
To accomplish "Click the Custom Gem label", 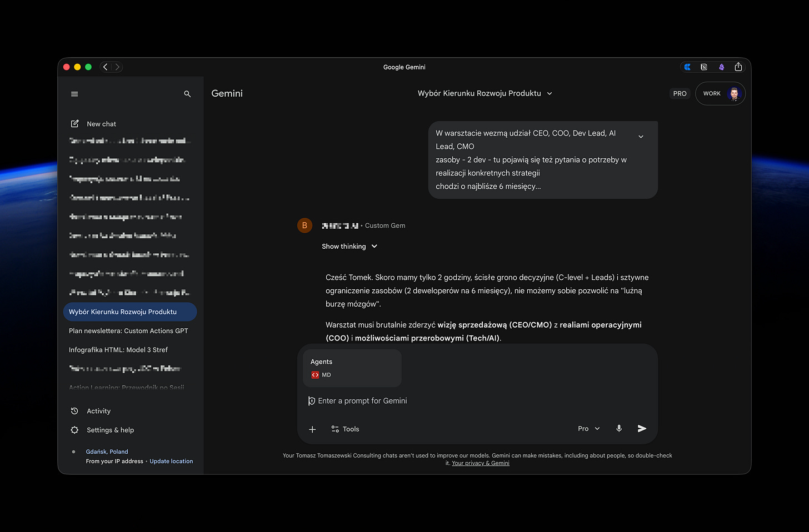I will [x=385, y=225].
